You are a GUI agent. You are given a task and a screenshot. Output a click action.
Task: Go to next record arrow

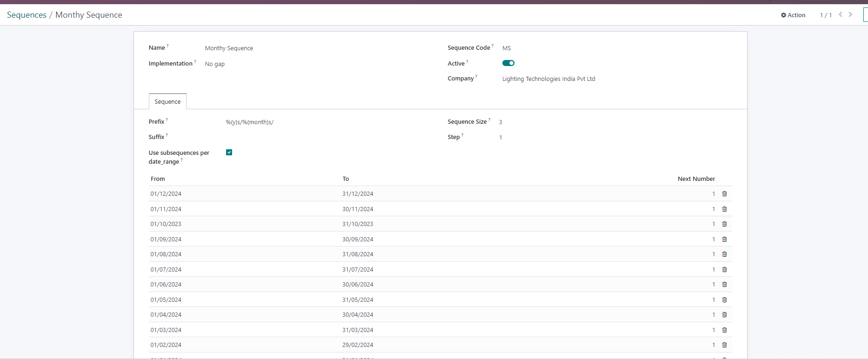[x=850, y=14]
